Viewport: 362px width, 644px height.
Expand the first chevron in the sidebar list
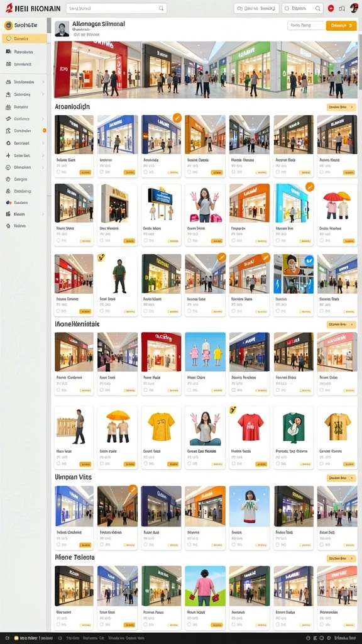pyautogui.click(x=43, y=82)
